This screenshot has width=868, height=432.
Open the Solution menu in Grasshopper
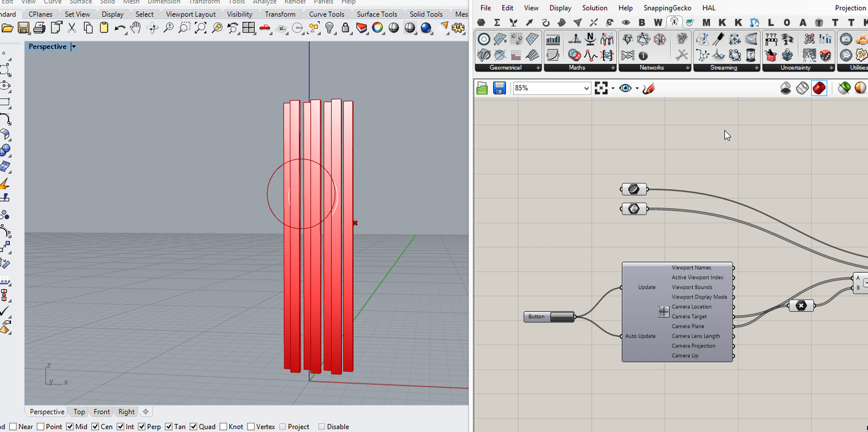click(594, 8)
